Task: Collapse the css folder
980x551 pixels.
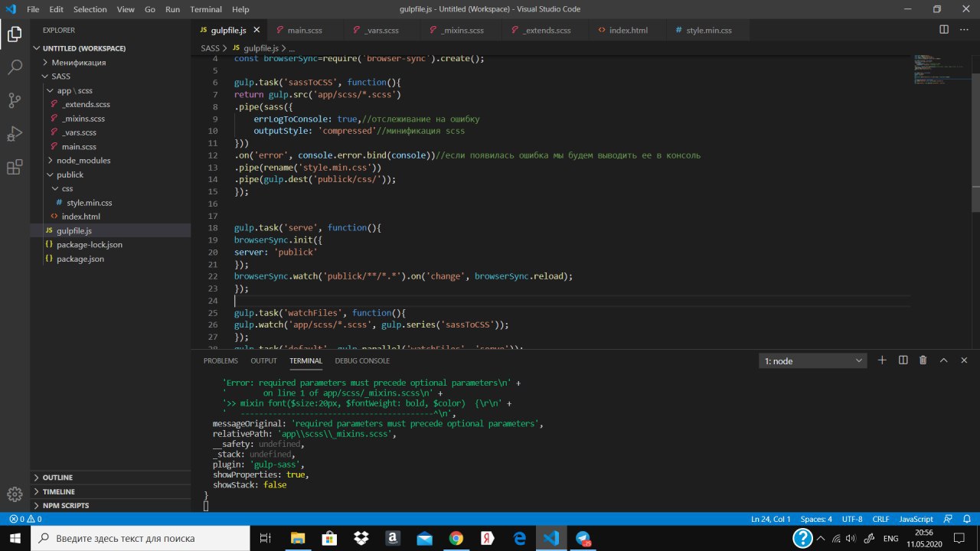Action: 111,188
